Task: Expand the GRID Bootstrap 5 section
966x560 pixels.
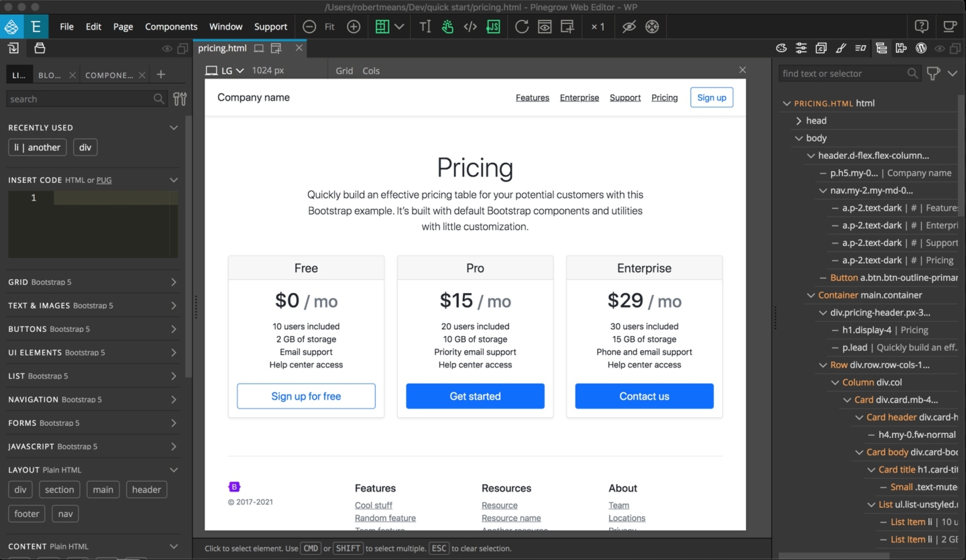Action: 93,282
